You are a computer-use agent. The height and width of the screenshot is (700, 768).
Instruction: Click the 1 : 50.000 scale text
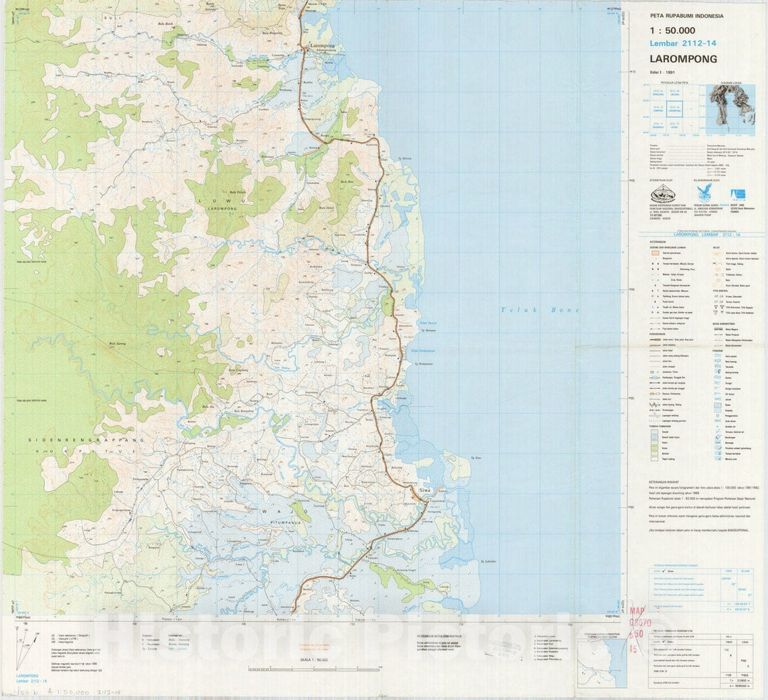672,31
